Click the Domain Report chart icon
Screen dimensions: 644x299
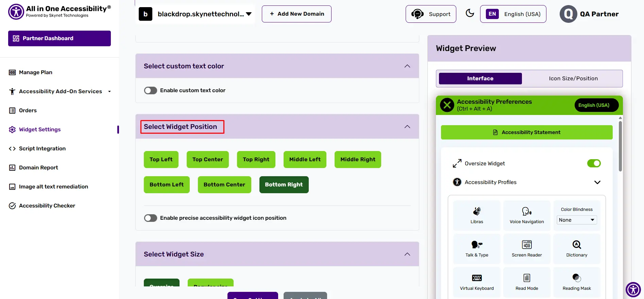point(12,168)
